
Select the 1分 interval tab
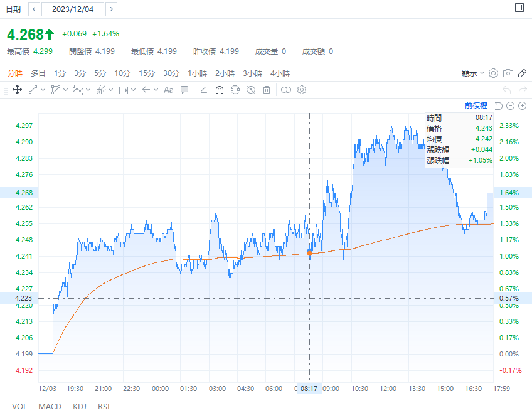60,73
